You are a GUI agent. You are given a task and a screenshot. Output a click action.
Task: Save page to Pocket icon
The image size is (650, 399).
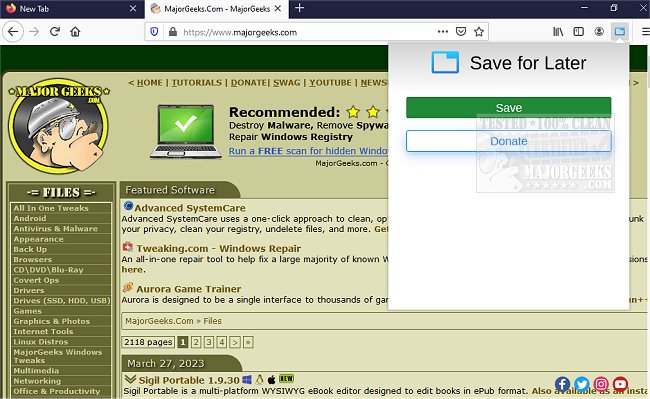(461, 31)
